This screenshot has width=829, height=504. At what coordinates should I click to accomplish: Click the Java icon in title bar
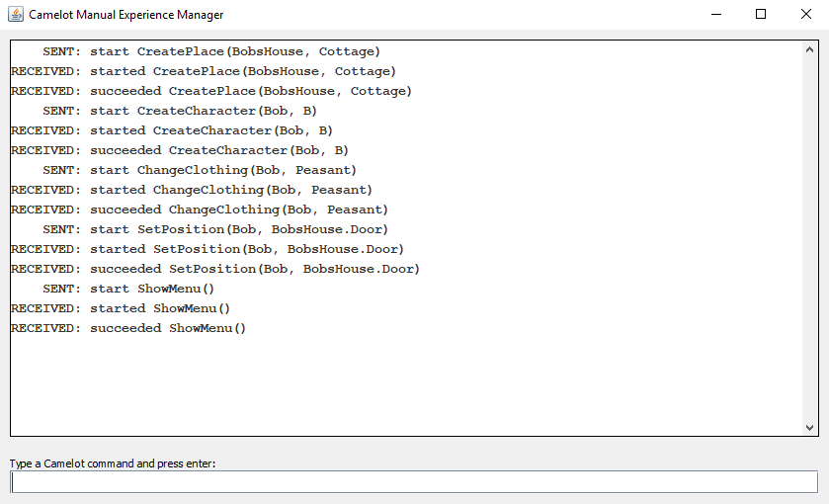16,14
